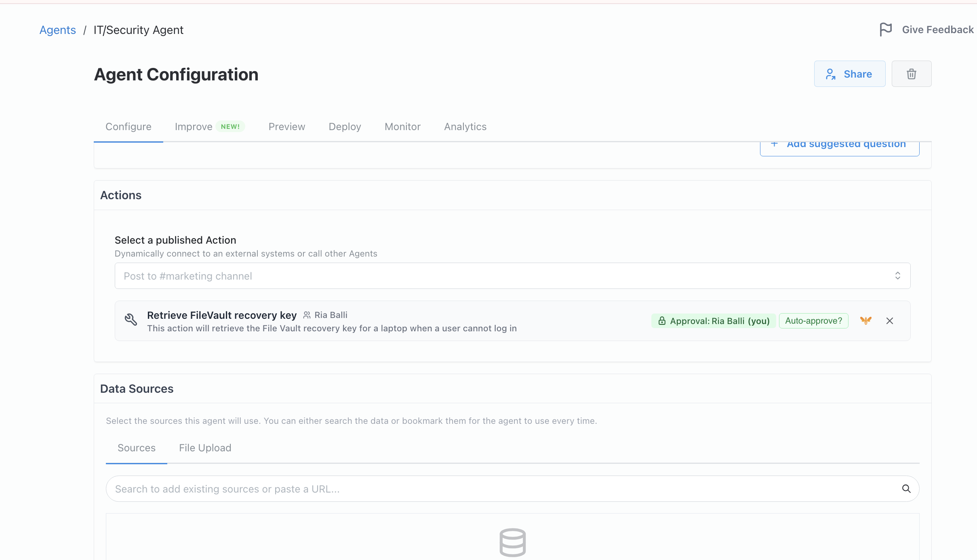
Task: Click the IT/Security Agent breadcrumb text
Action: tap(139, 30)
